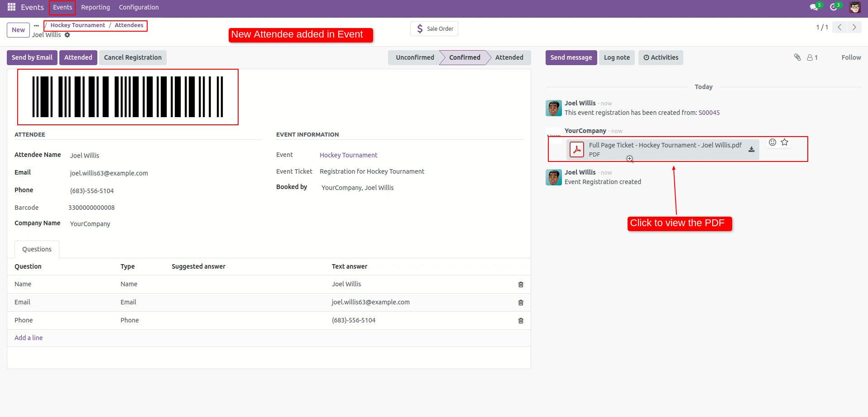Screen dimensions: 868x417
Task: Click YourCompany message author name
Action: point(585,131)
